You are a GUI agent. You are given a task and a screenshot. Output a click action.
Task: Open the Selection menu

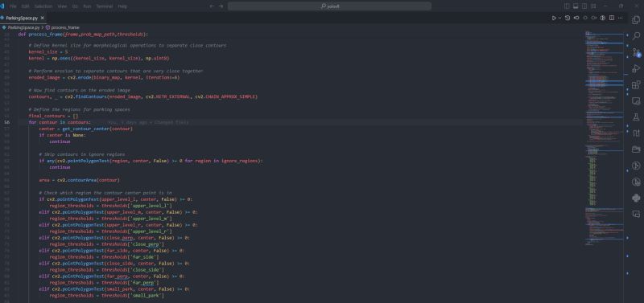click(43, 6)
